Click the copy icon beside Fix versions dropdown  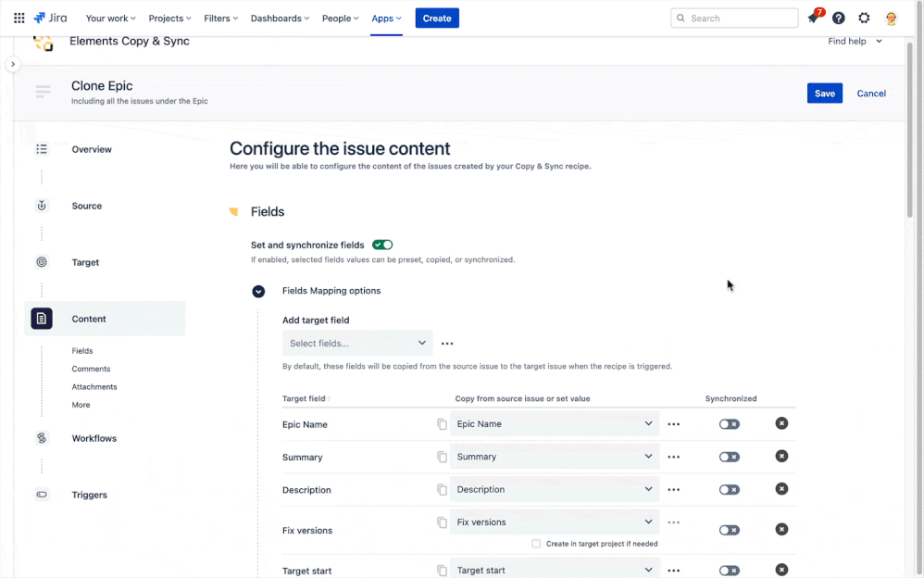click(x=442, y=522)
